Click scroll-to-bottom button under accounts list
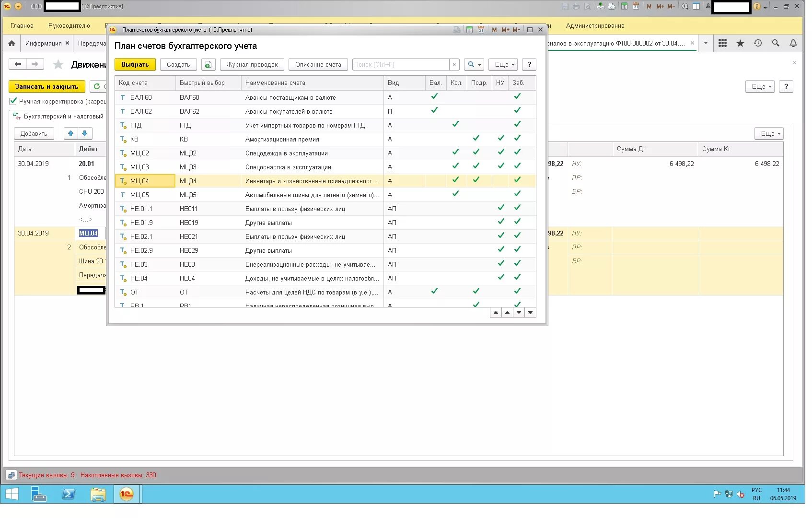The height and width of the screenshot is (518, 812). 530,313
